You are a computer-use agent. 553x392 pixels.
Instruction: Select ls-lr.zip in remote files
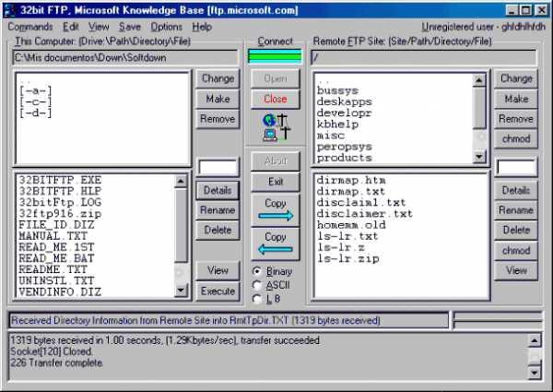tap(348, 259)
